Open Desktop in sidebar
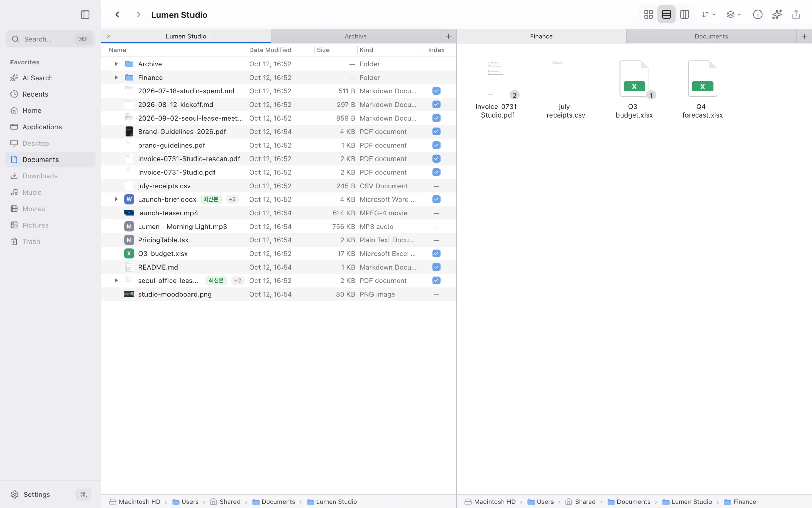 point(50,143)
